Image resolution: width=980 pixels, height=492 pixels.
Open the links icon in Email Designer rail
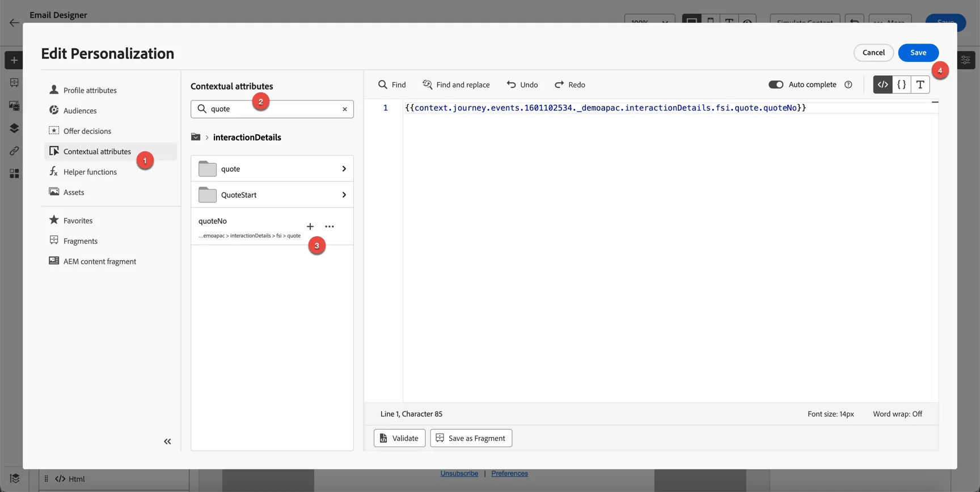click(x=14, y=151)
